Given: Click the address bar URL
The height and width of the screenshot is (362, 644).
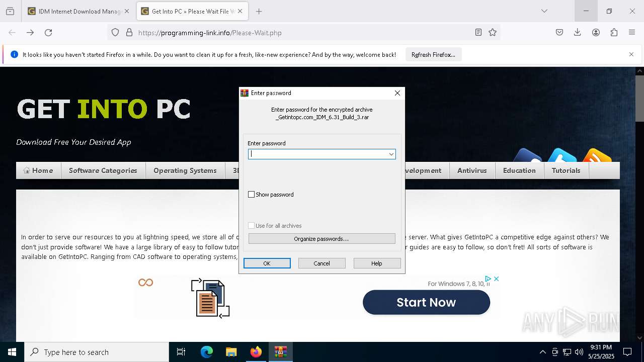Looking at the screenshot, I should click(x=210, y=33).
